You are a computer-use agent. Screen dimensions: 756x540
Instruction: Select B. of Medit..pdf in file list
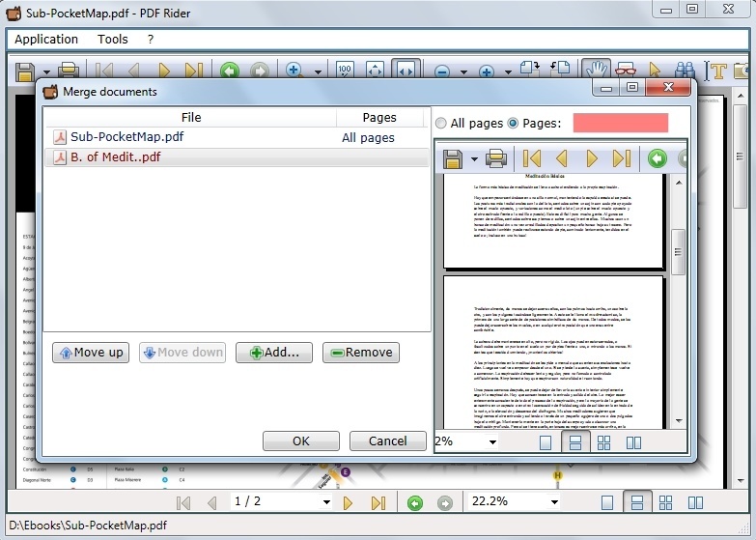click(x=237, y=157)
